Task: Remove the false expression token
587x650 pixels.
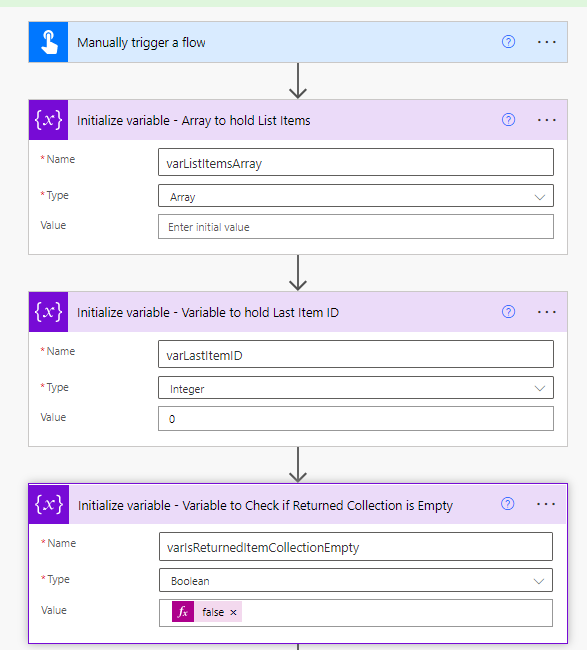Action: (233, 613)
